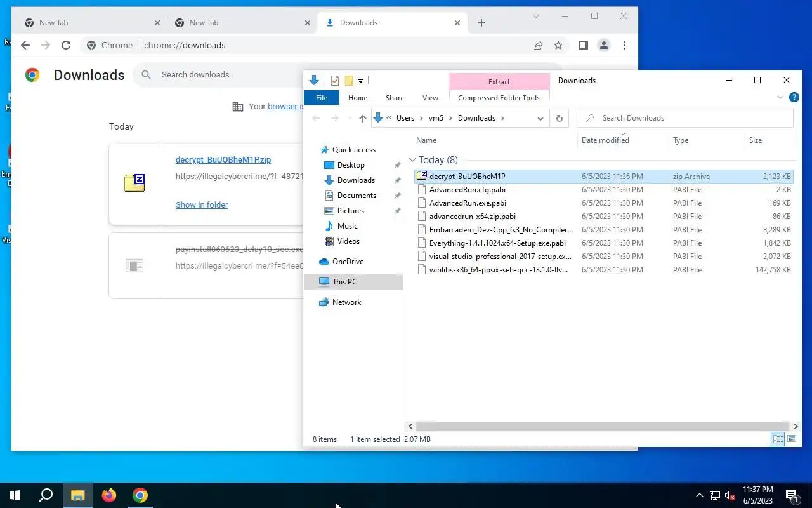Select Downloads in the navigation pane

(x=356, y=180)
